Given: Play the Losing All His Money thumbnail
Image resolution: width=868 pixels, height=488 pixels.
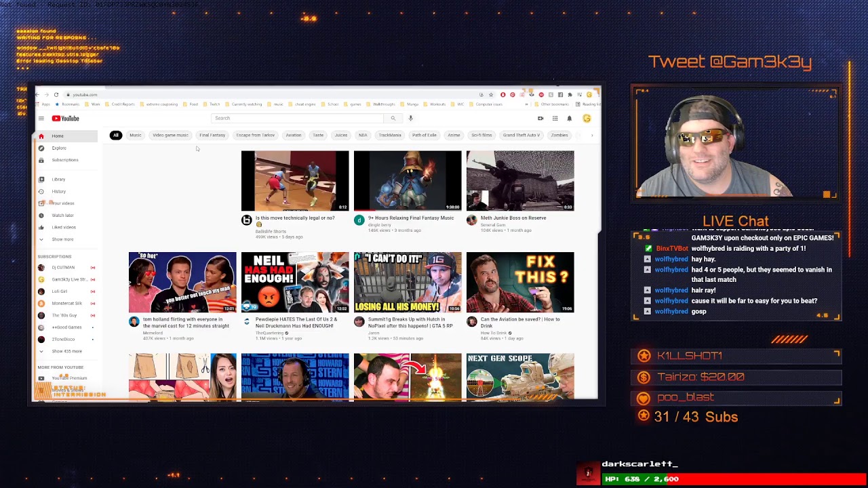Looking at the screenshot, I should pyautogui.click(x=408, y=282).
